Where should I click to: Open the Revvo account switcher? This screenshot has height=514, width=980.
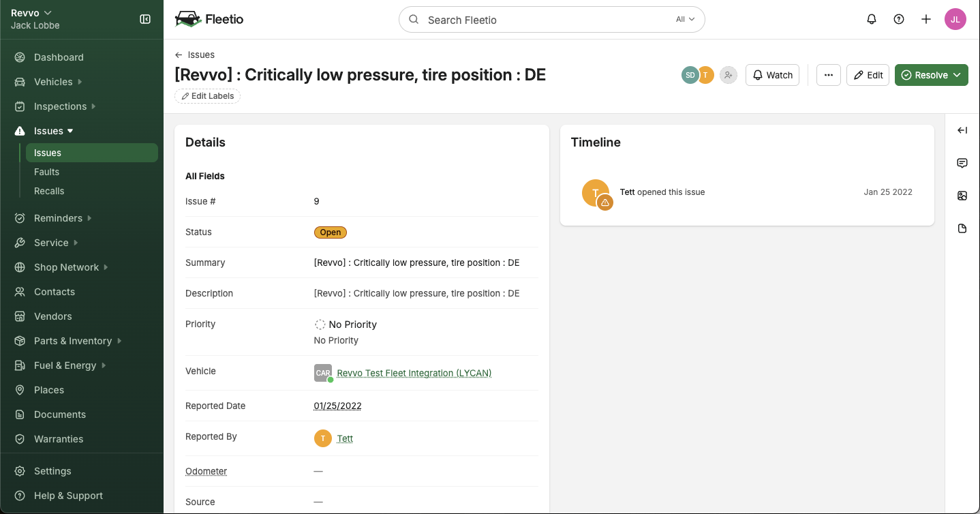pyautogui.click(x=31, y=13)
